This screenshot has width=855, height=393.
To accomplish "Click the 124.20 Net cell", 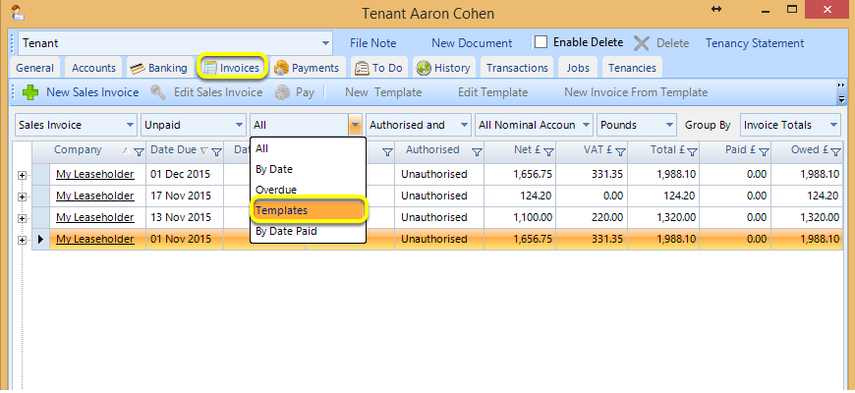I will tap(519, 196).
